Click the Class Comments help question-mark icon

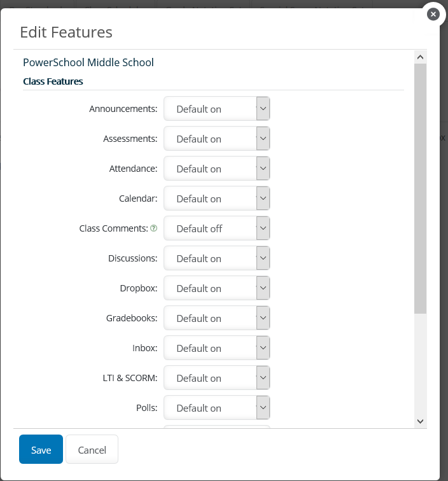pyautogui.click(x=154, y=228)
